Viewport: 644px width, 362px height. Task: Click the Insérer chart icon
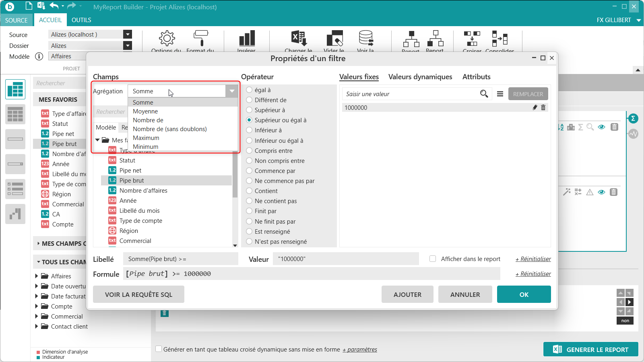(247, 39)
